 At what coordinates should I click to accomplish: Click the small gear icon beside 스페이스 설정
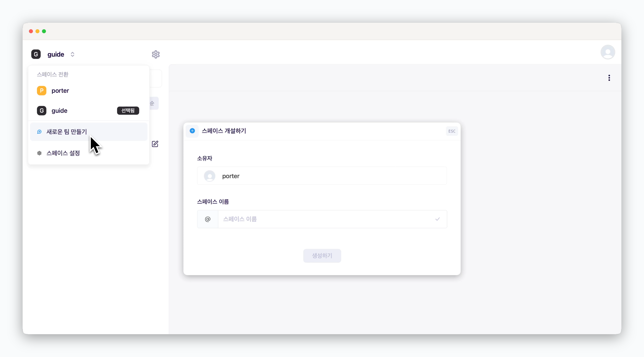tap(39, 153)
